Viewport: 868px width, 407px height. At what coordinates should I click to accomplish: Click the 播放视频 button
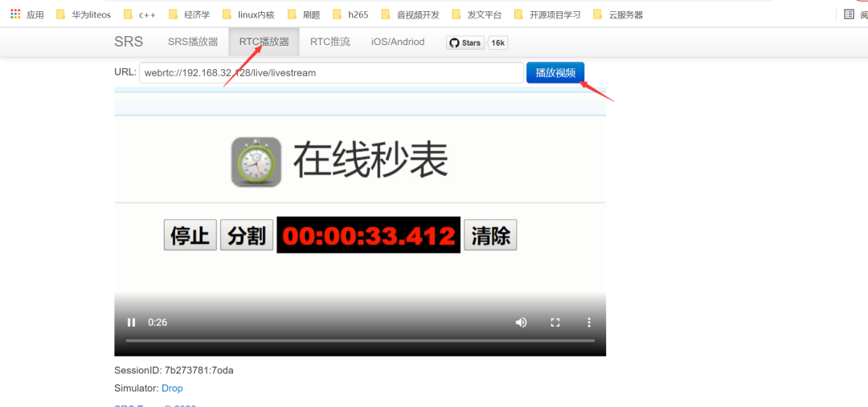555,72
